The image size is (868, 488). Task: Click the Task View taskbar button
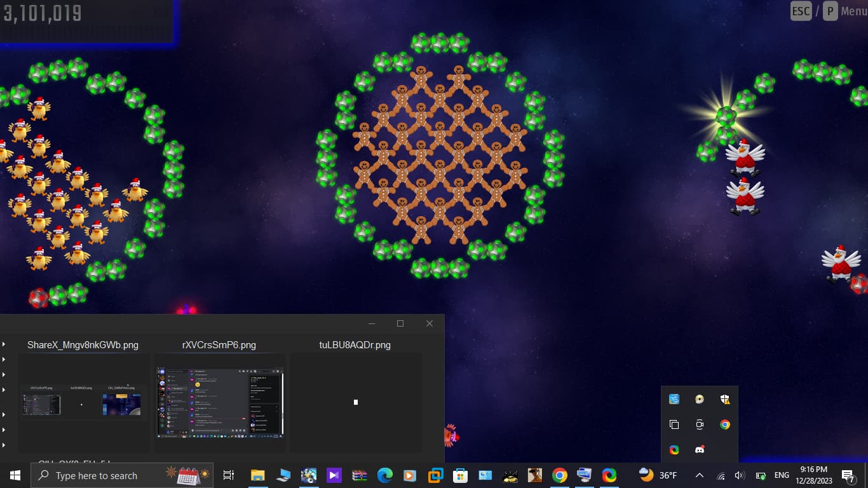tap(229, 475)
